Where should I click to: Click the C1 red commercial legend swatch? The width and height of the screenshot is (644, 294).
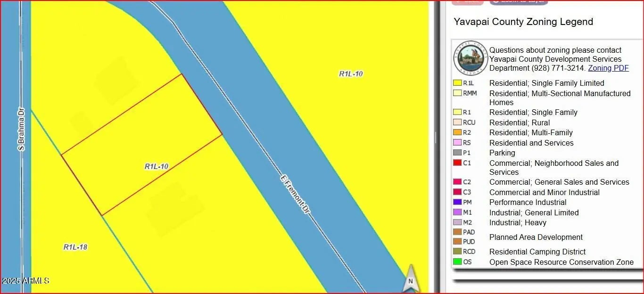pos(457,163)
